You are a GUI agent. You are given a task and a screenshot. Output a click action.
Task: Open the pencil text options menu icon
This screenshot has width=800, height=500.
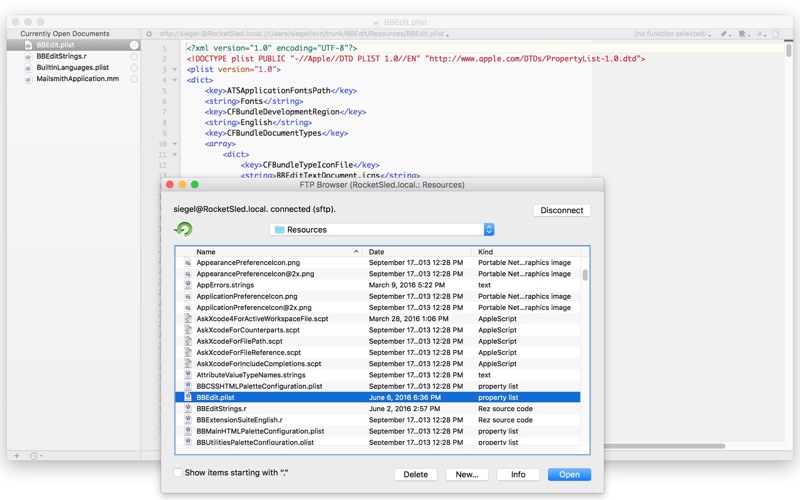tap(725, 34)
